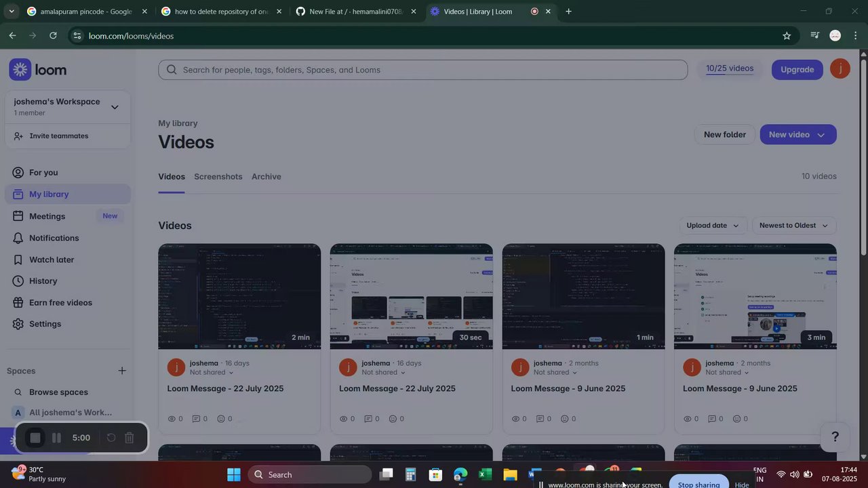Viewport: 868px width, 488px height.
Task: Open account avatar at top right
Action: 840,69
